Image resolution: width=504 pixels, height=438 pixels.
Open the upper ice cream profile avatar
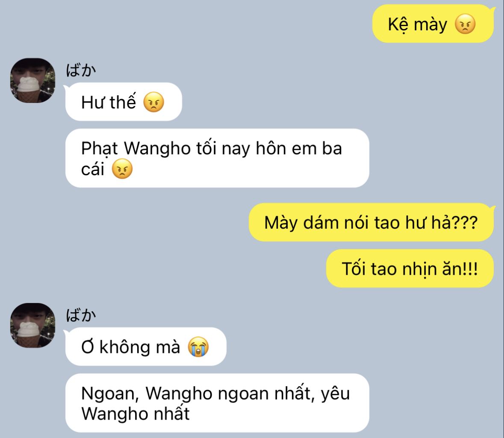point(33,80)
